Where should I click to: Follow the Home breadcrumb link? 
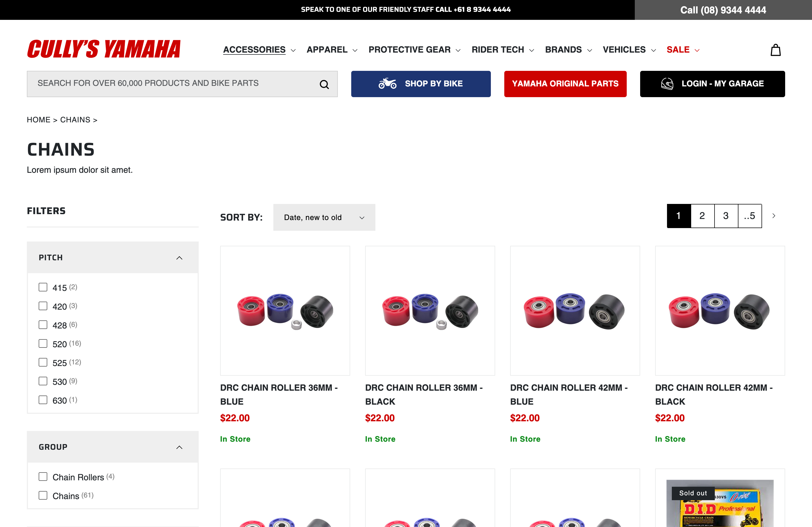38,120
